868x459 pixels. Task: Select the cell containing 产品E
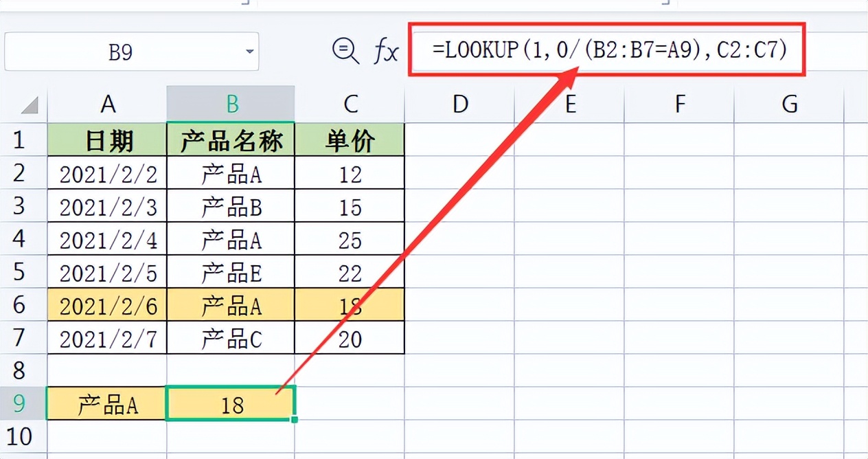(x=230, y=271)
